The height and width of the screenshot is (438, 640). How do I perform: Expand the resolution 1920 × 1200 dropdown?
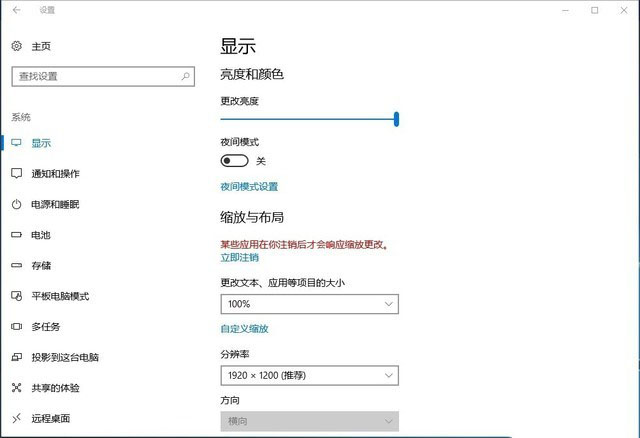[309, 376]
